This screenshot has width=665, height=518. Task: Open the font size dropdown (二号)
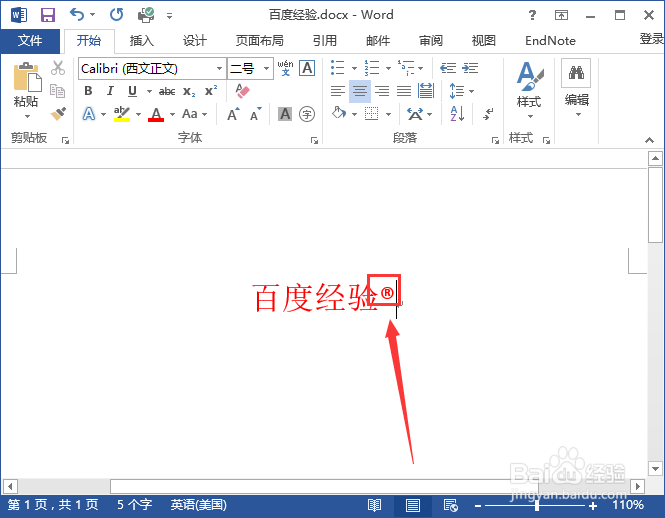[266, 68]
